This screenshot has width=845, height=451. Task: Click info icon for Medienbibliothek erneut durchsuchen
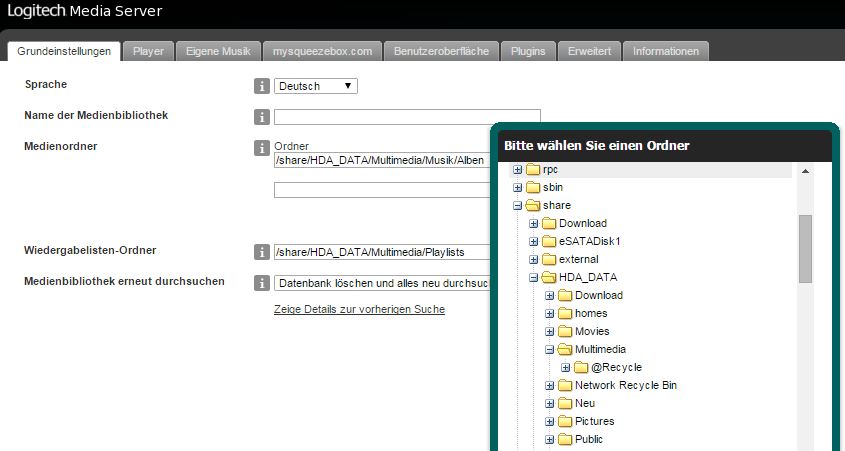coord(262,283)
